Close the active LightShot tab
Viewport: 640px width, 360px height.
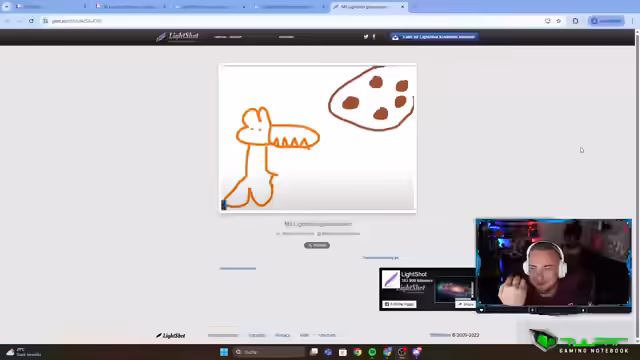coord(402,7)
